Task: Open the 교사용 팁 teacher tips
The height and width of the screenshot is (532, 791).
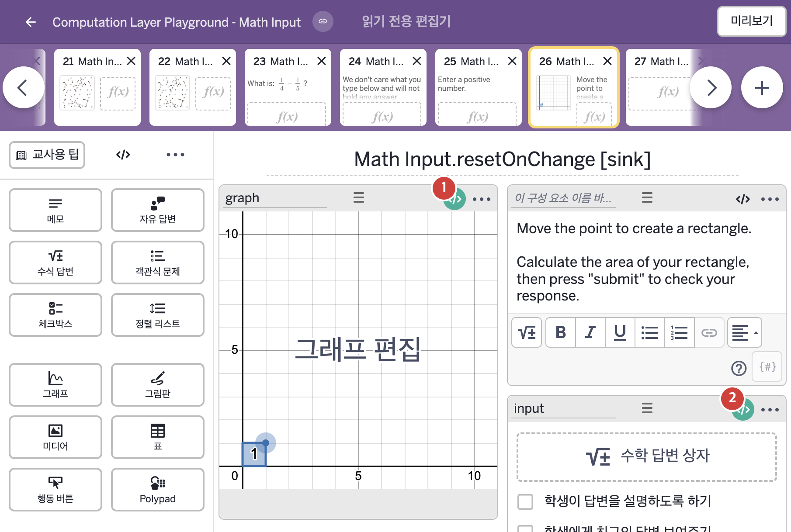Action: tap(47, 155)
